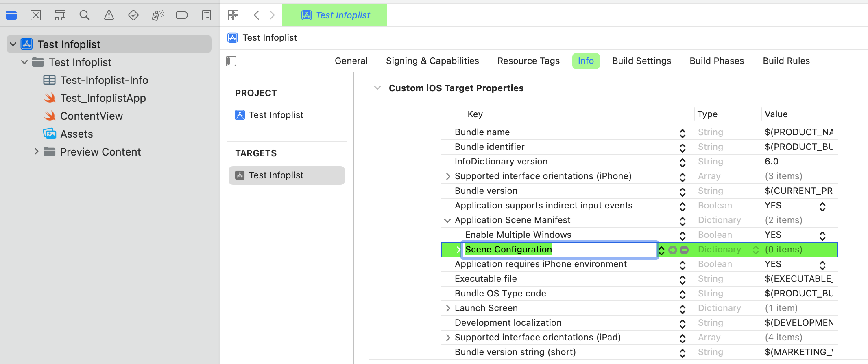Click the Test Infoplist icon in the jump bar
This screenshot has height=364, width=868.
point(233,38)
